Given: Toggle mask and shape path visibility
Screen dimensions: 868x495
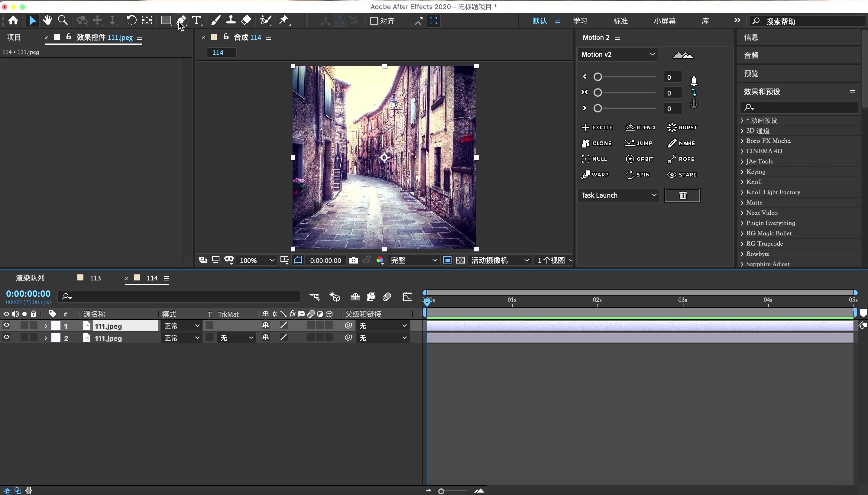Looking at the screenshot, I should [298, 260].
